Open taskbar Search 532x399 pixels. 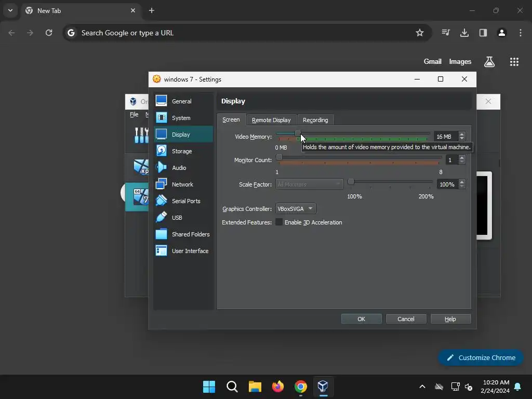tap(232, 387)
